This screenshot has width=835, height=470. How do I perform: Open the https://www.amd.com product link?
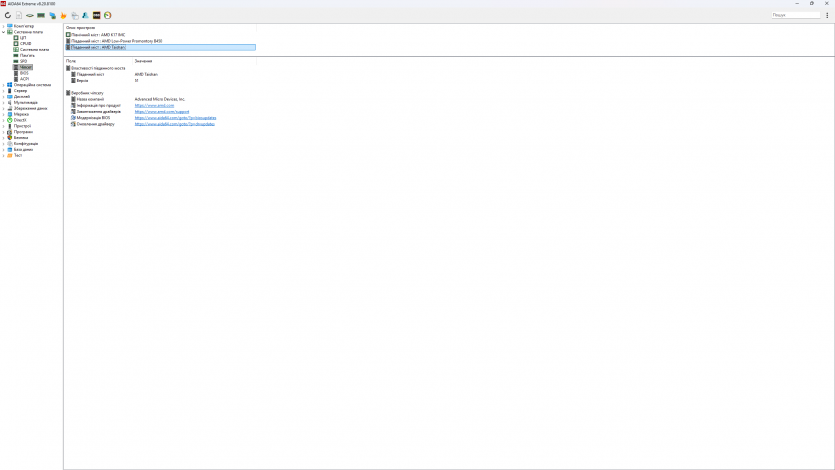click(x=154, y=105)
